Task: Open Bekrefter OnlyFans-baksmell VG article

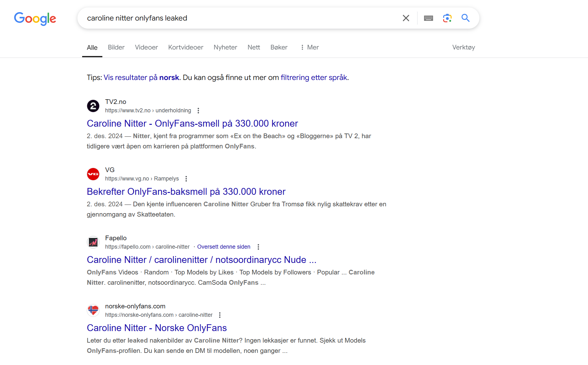Action: pos(186,192)
